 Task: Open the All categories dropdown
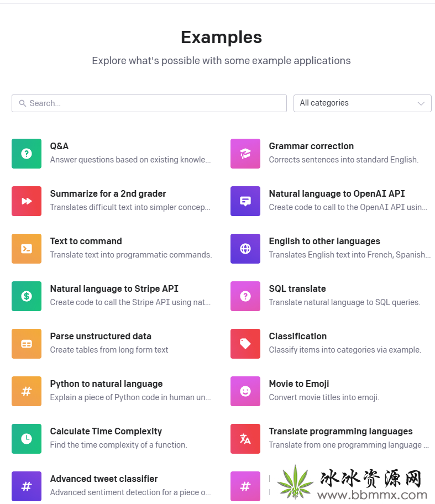tap(363, 103)
